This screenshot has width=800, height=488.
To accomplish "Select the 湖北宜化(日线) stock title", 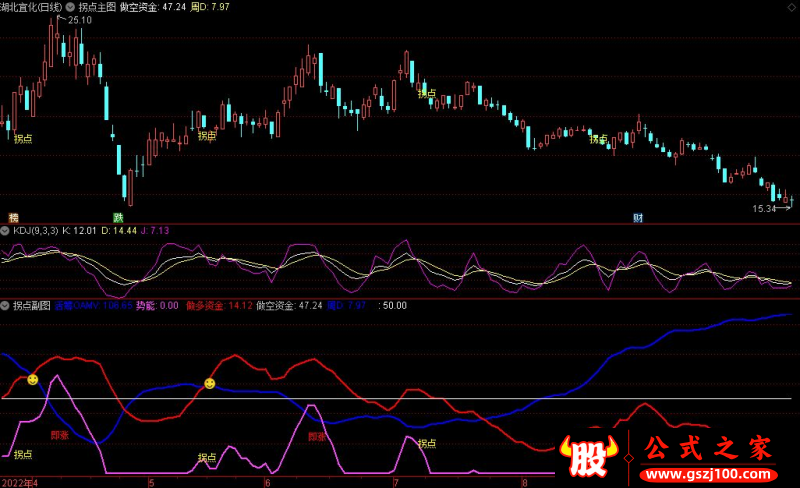I will coord(38,7).
